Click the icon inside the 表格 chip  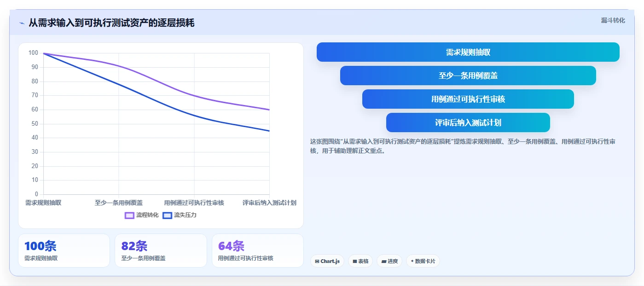pyautogui.click(x=355, y=261)
